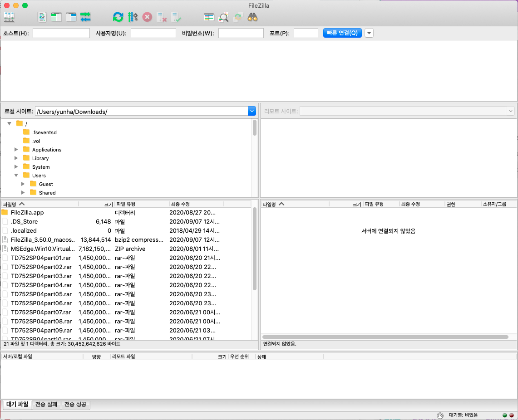The width and height of the screenshot is (518, 420).
Task: Select TD752SP04part07.rar file
Action: (126, 312)
